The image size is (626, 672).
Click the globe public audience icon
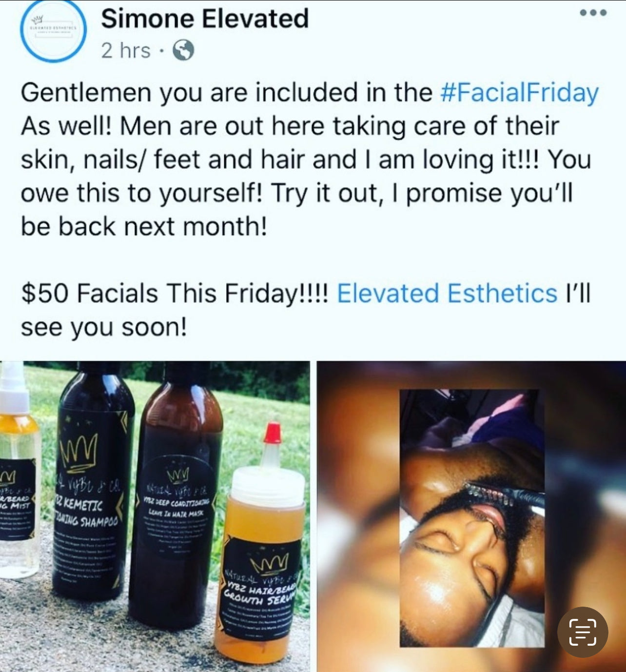click(x=183, y=50)
